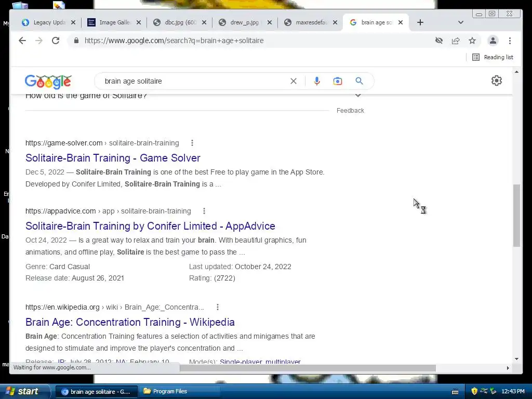
Task: Close the Legacy Update tab
Action: [73, 22]
